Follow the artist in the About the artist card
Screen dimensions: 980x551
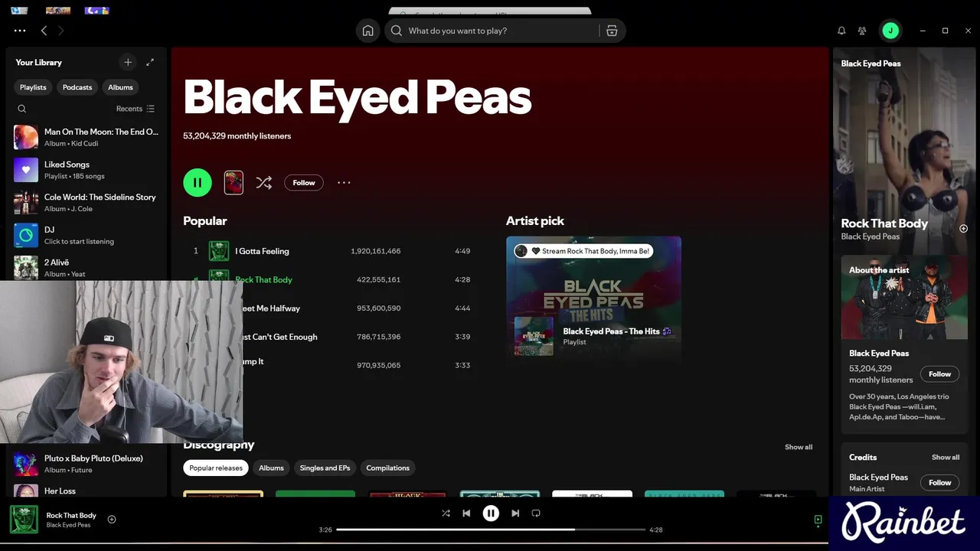pos(939,374)
